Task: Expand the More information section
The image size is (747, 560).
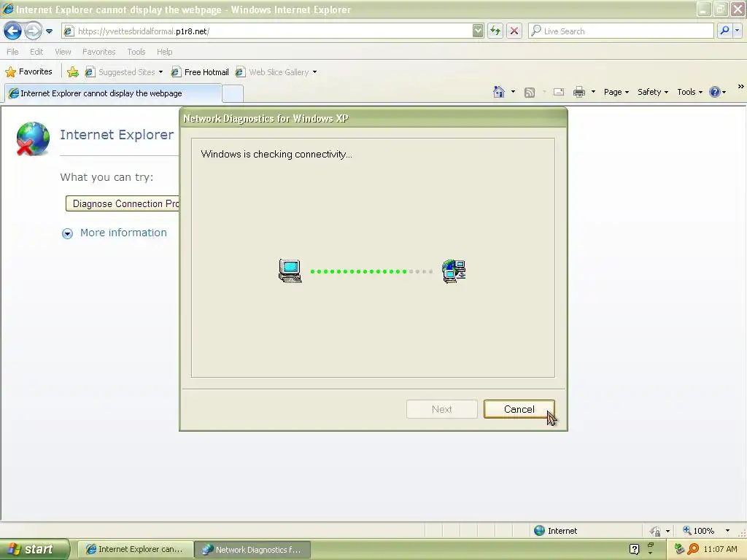Action: (x=67, y=233)
